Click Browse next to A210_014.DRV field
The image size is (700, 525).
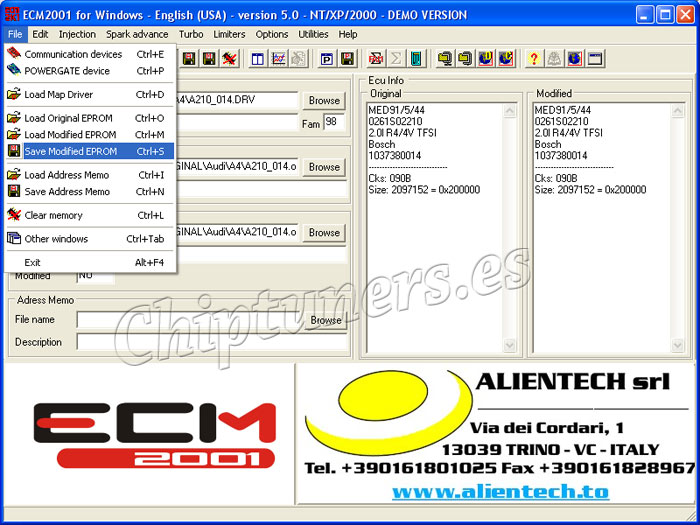324,100
